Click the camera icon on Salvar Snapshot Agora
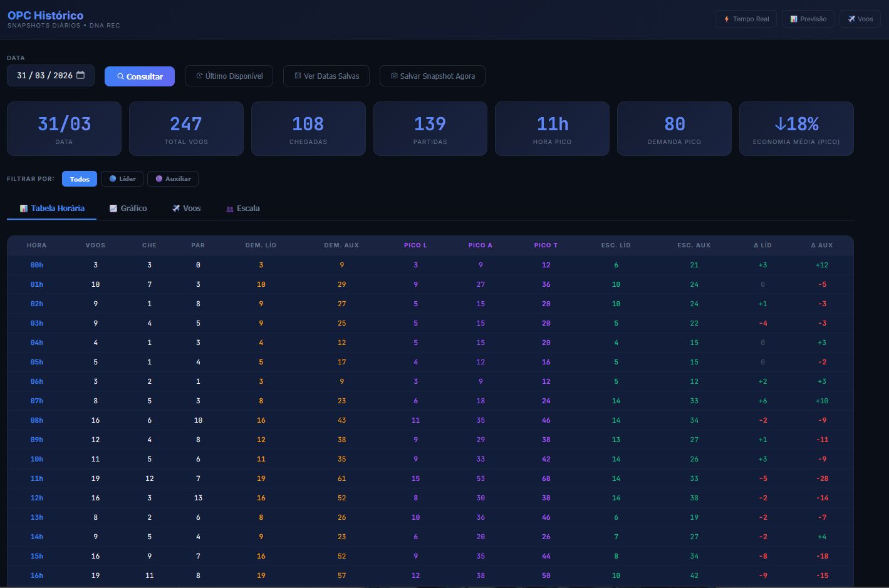889x588 pixels. tap(394, 76)
